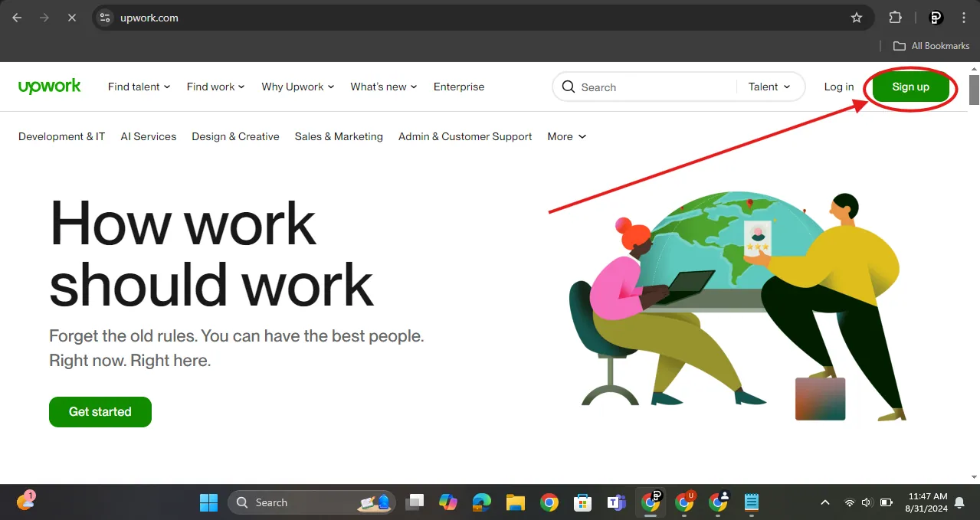Open the AI Services category
The image size is (980, 520).
point(148,136)
